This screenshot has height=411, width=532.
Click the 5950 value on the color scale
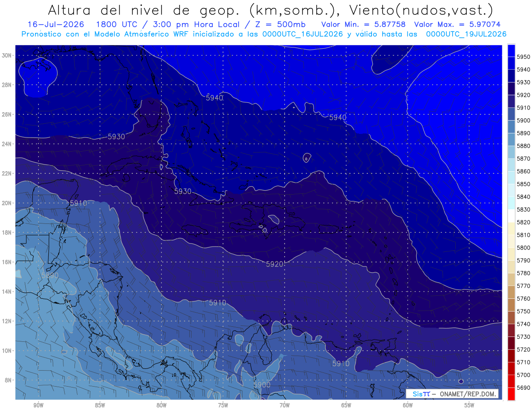pos(524,57)
